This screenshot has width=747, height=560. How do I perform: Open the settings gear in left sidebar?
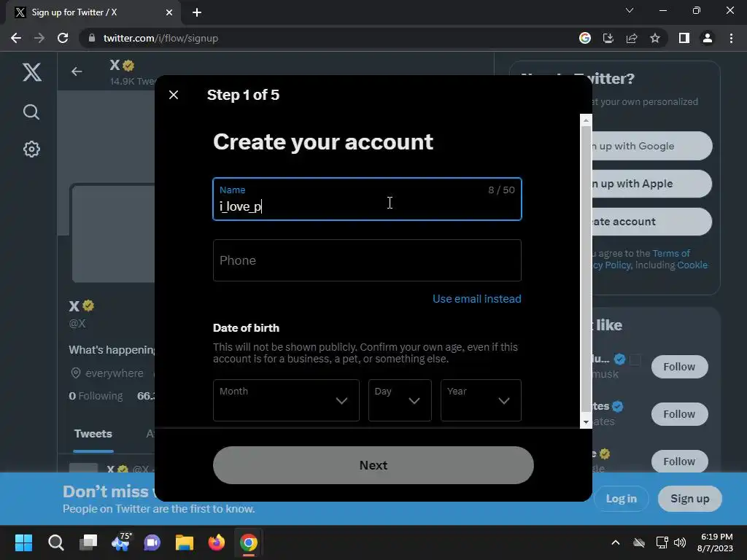[x=31, y=149]
